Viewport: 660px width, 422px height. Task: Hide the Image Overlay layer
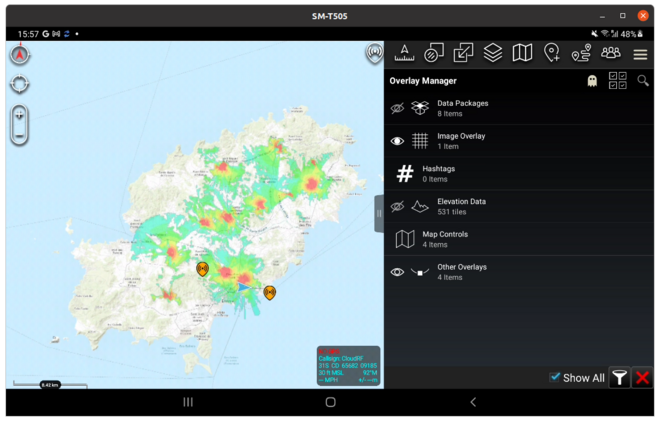397,141
